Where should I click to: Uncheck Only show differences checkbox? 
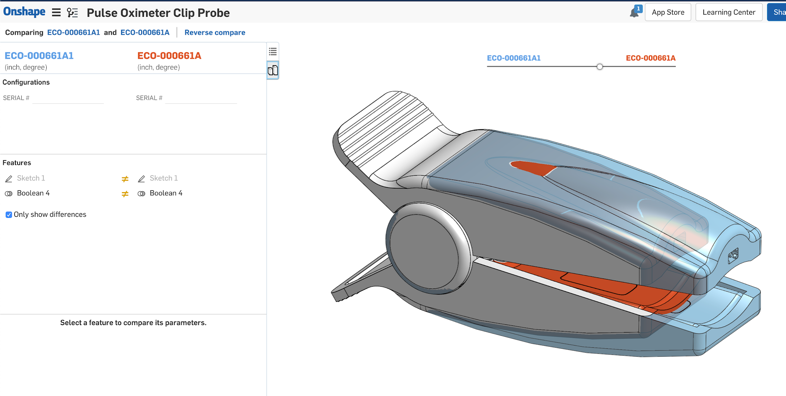click(9, 215)
